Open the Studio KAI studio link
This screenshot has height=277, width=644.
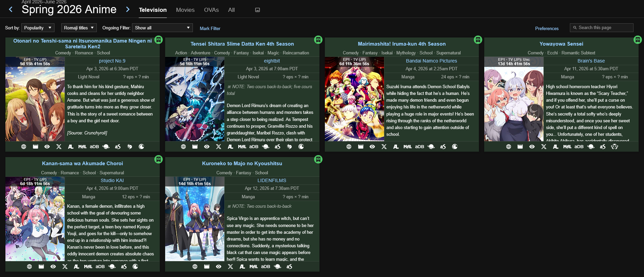pyautogui.click(x=112, y=180)
